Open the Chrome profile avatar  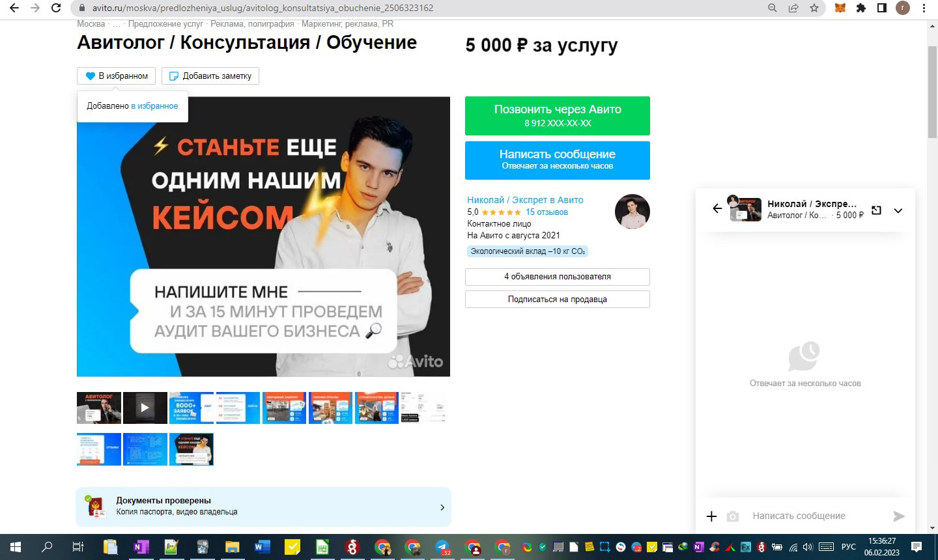tap(903, 8)
